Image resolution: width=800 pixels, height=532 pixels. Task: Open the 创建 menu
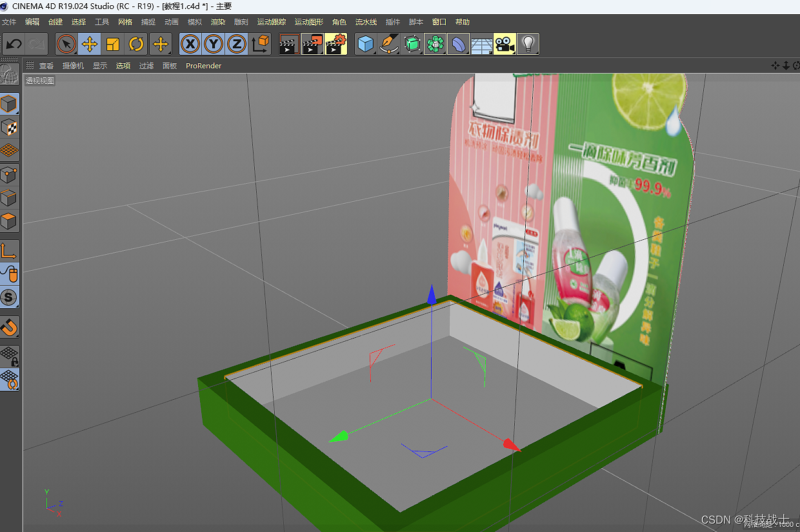pos(55,22)
